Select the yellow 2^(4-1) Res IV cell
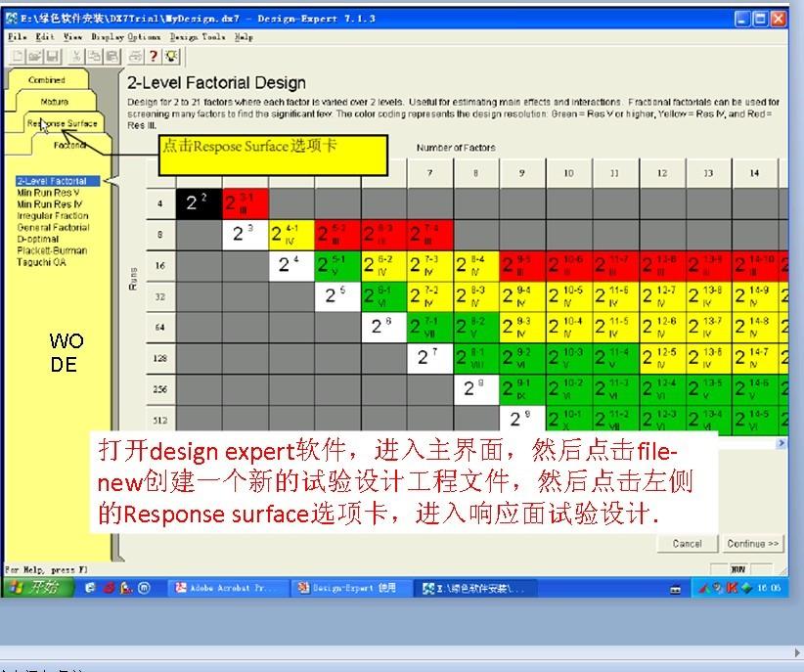The width and height of the screenshot is (804, 672). click(x=291, y=235)
